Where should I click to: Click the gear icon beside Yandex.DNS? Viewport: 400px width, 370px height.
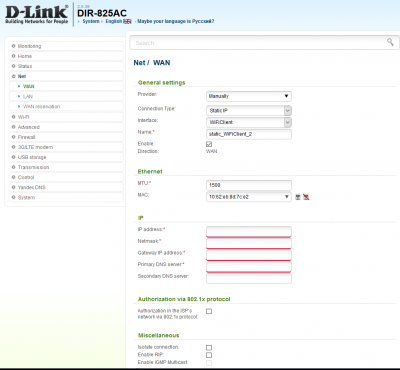(13, 187)
